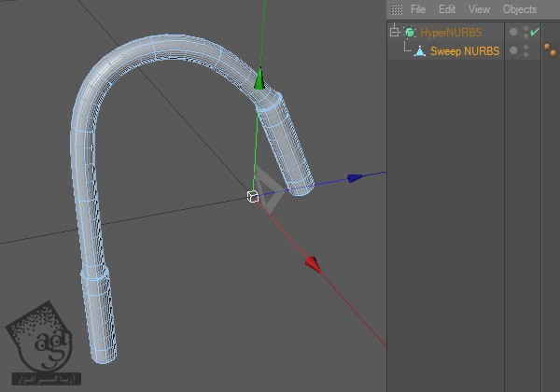Toggle the HyperNURBS layer color dot
Viewport: 560px width, 392px height.
[x=513, y=33]
